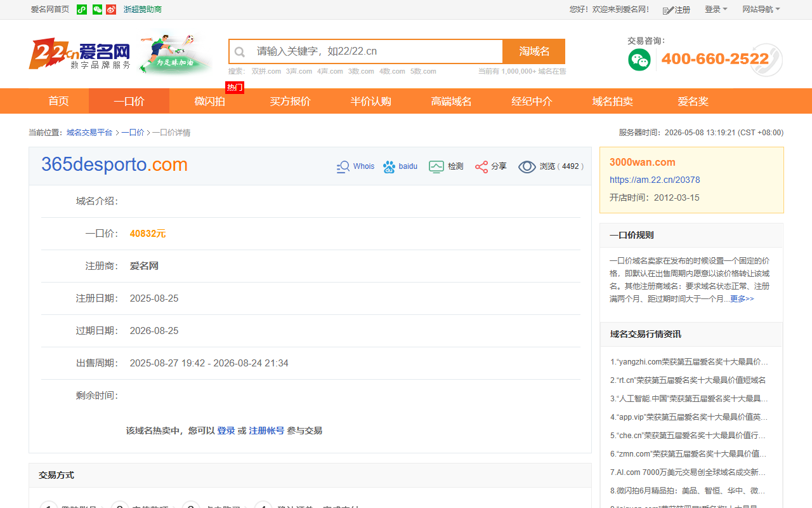
Task: Open news item 2 about rt.cn
Action: [x=688, y=380]
